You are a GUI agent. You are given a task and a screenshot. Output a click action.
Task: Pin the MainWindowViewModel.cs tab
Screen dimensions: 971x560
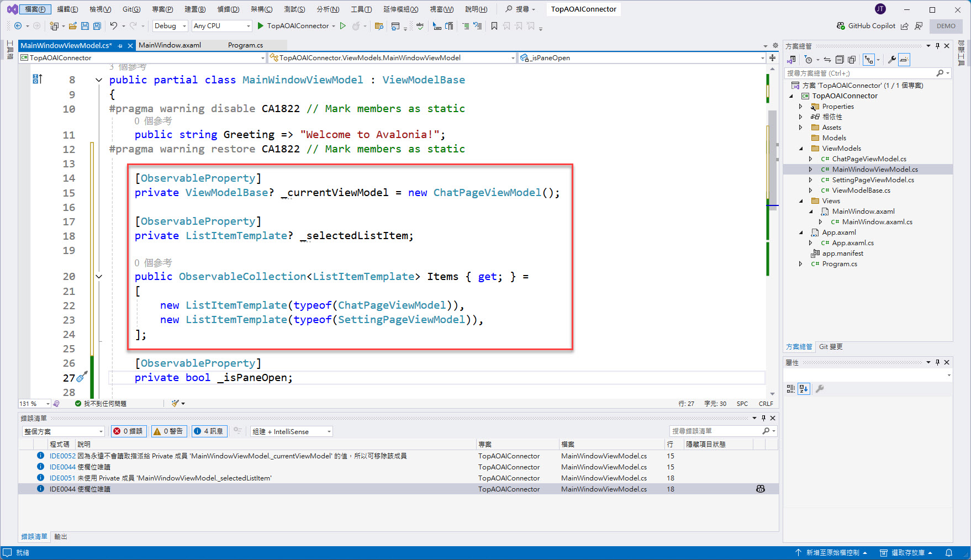click(x=120, y=46)
